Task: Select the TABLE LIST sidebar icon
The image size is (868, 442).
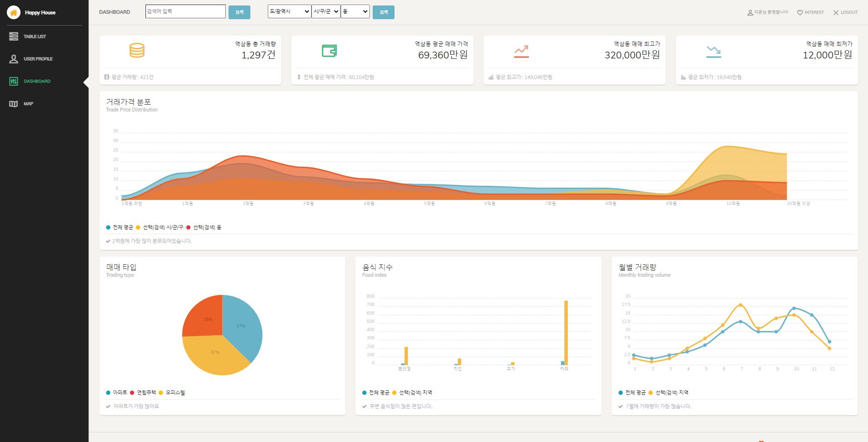Action: coord(14,36)
